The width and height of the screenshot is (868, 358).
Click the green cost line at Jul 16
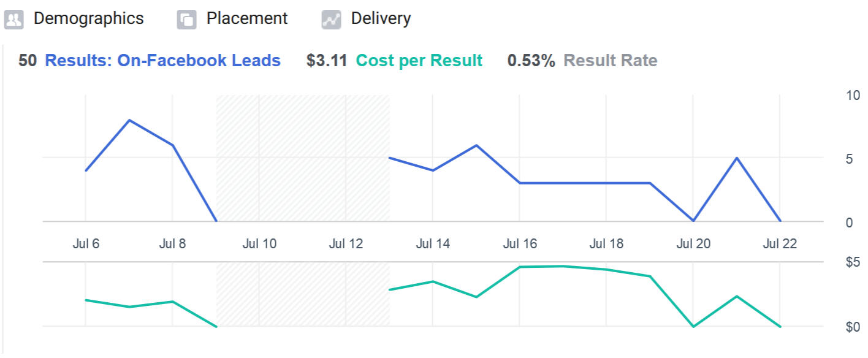click(x=519, y=267)
